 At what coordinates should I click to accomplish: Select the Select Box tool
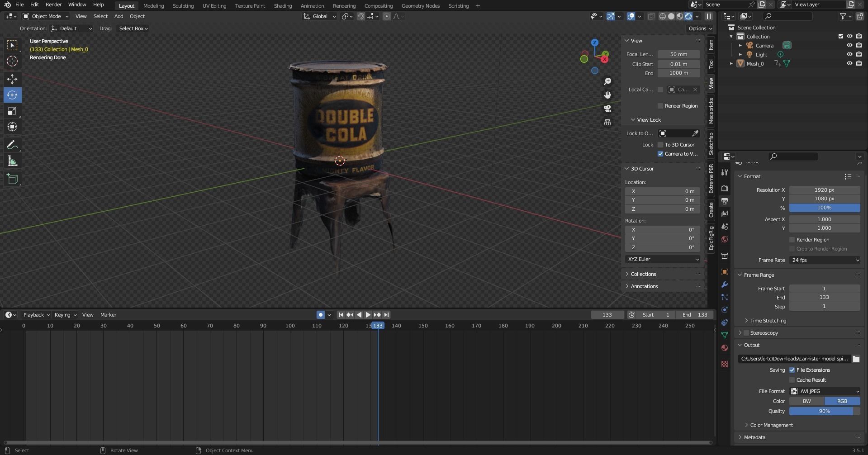(x=12, y=45)
